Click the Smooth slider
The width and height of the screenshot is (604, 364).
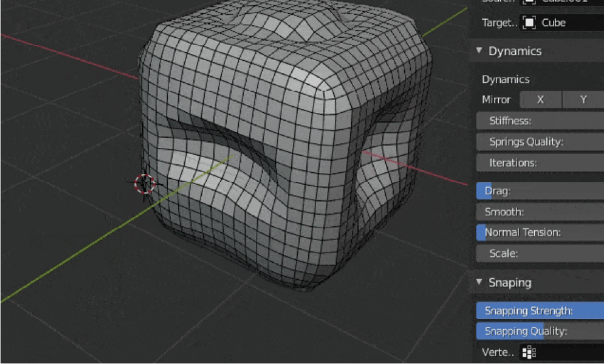540,211
